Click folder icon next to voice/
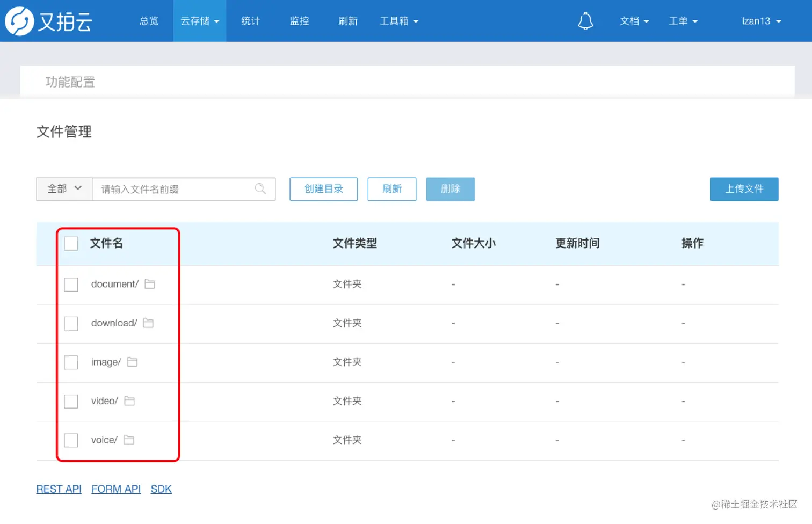 [129, 440]
